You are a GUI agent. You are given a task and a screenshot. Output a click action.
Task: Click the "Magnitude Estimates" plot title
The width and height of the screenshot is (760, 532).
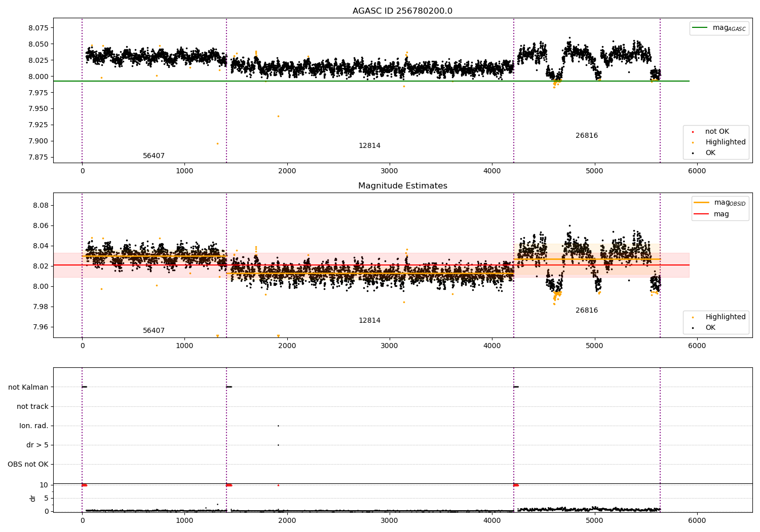tap(402, 186)
